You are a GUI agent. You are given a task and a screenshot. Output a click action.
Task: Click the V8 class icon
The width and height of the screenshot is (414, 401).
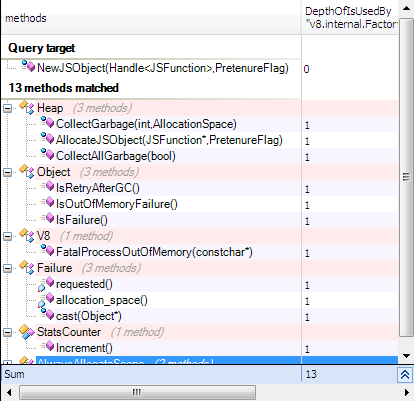click(27, 236)
